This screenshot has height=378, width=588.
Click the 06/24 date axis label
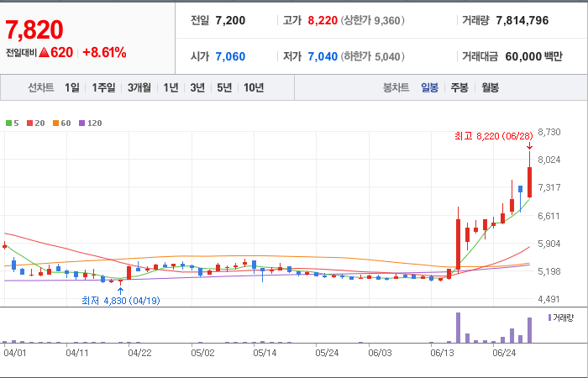pos(504,353)
